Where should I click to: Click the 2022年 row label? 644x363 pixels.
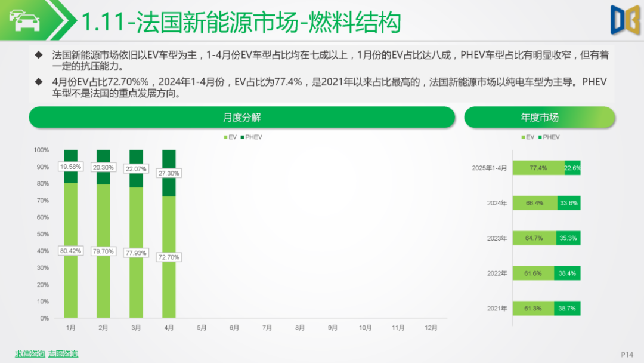click(x=497, y=273)
